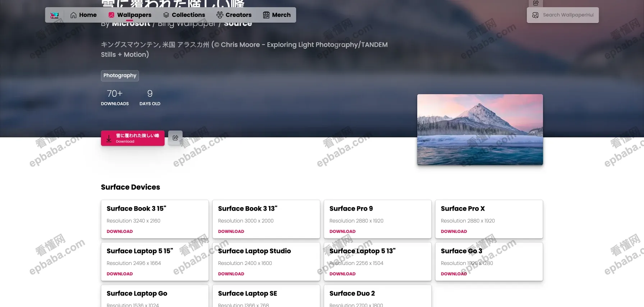The image size is (644, 307).
Task: Download Surface Book 3 15" resolution
Action: 120,232
